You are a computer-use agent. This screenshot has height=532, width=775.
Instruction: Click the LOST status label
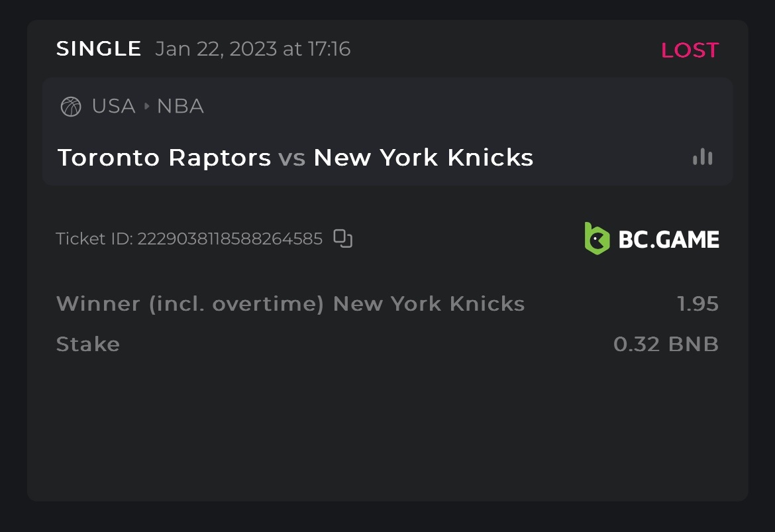[x=690, y=50]
